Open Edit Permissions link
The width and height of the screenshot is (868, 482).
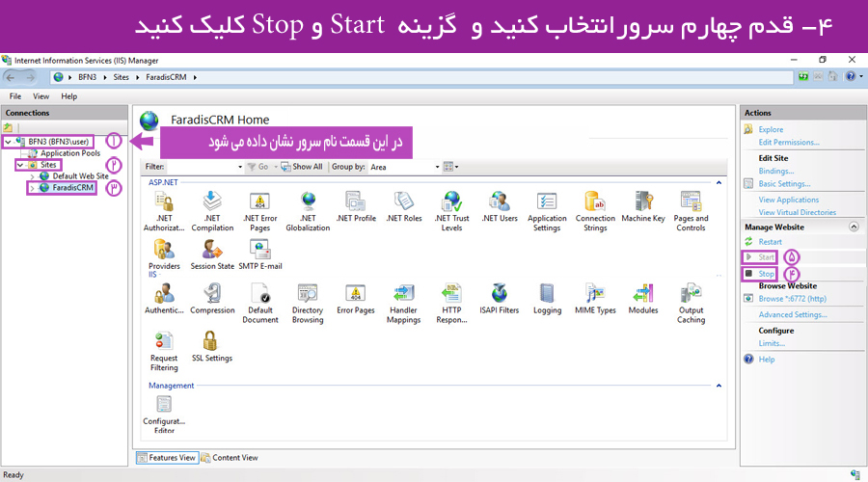(789, 143)
